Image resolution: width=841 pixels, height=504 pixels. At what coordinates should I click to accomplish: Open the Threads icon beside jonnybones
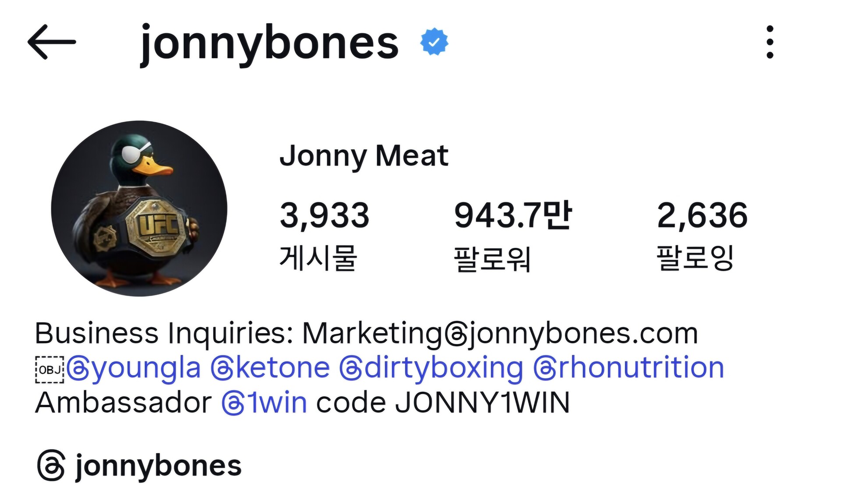coord(51,465)
